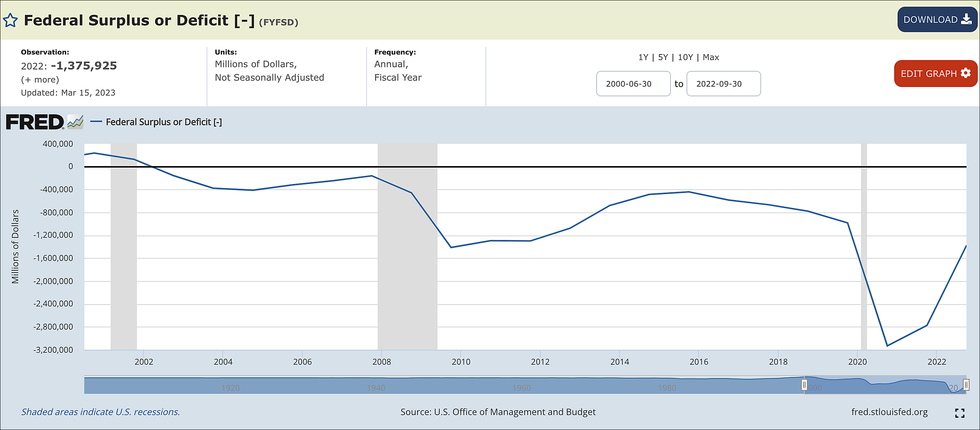Click the Millions of Dollars axis title
Viewport: 980px width, 430px height.
pos(15,247)
